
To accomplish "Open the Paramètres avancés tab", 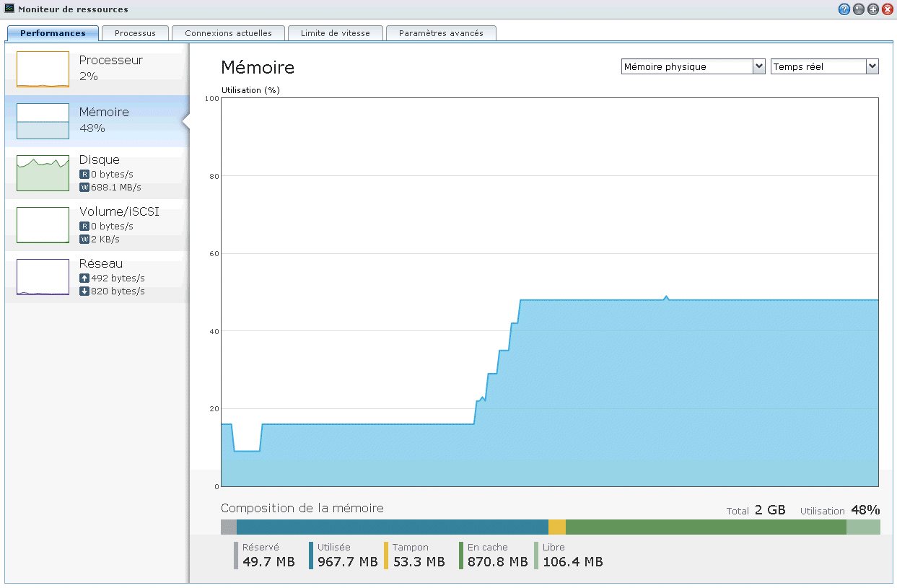I will [x=441, y=33].
